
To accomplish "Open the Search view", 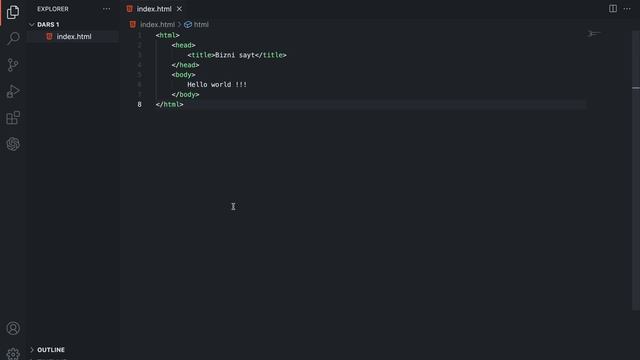I will 13,38.
